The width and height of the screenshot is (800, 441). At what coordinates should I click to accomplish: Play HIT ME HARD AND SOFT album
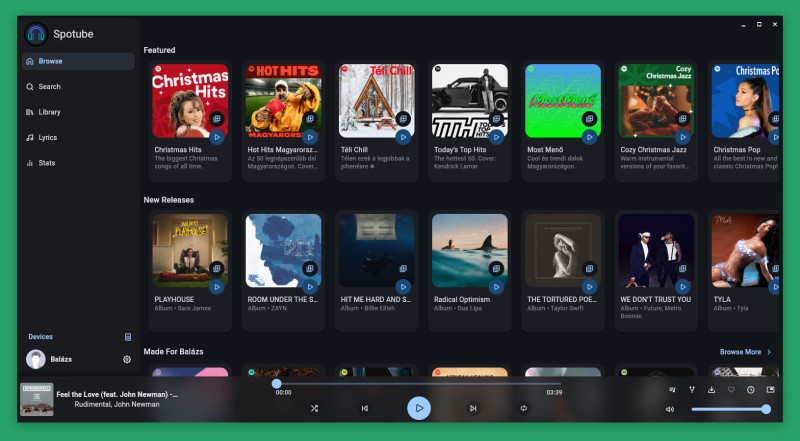coord(403,287)
